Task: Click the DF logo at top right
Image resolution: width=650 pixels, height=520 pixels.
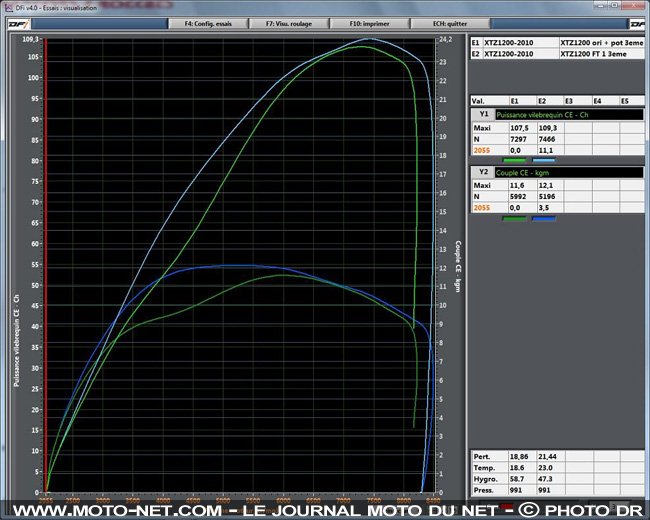Action: [x=639, y=24]
